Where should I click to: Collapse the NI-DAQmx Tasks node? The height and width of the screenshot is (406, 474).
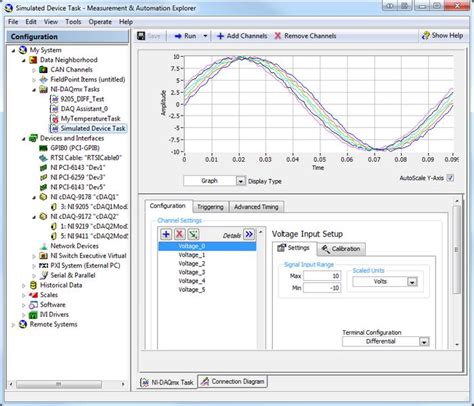pyautogui.click(x=34, y=90)
